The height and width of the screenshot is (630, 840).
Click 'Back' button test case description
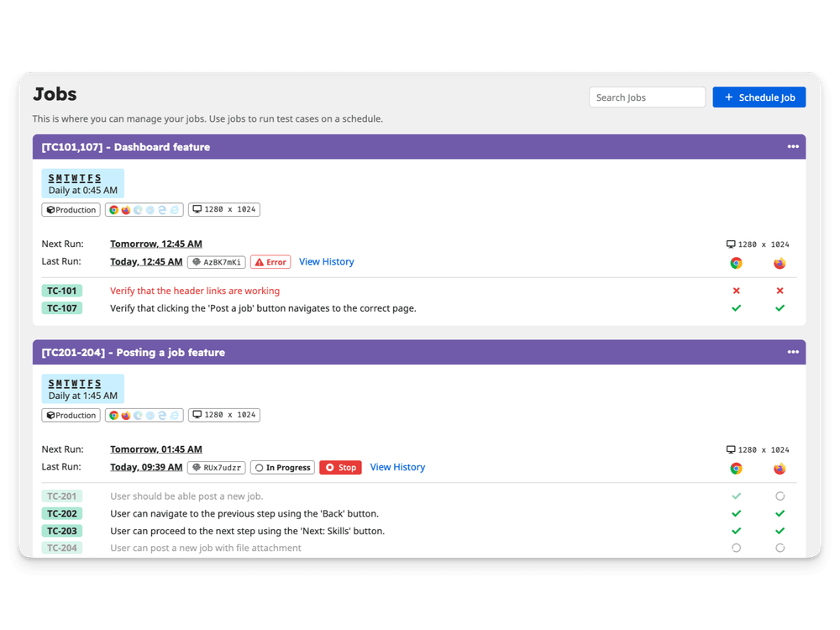pos(244,513)
